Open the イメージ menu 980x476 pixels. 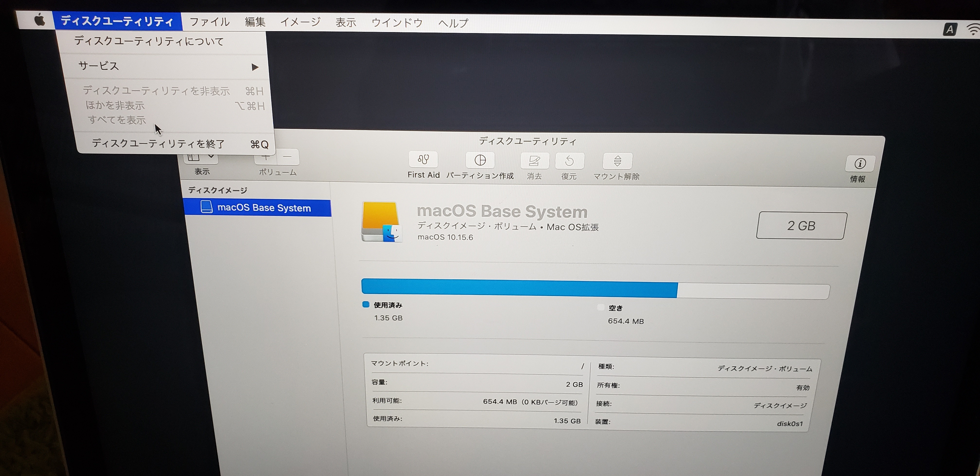300,22
